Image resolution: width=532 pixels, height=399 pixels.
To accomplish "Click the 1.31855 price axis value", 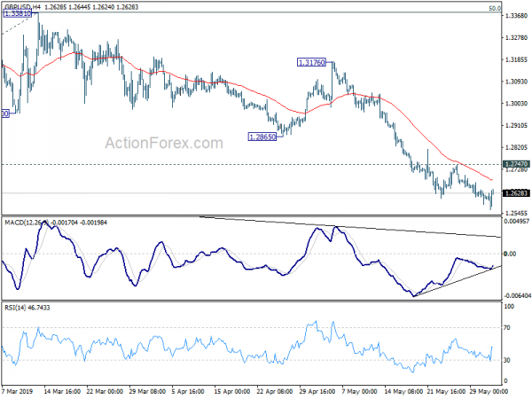I will point(516,59).
